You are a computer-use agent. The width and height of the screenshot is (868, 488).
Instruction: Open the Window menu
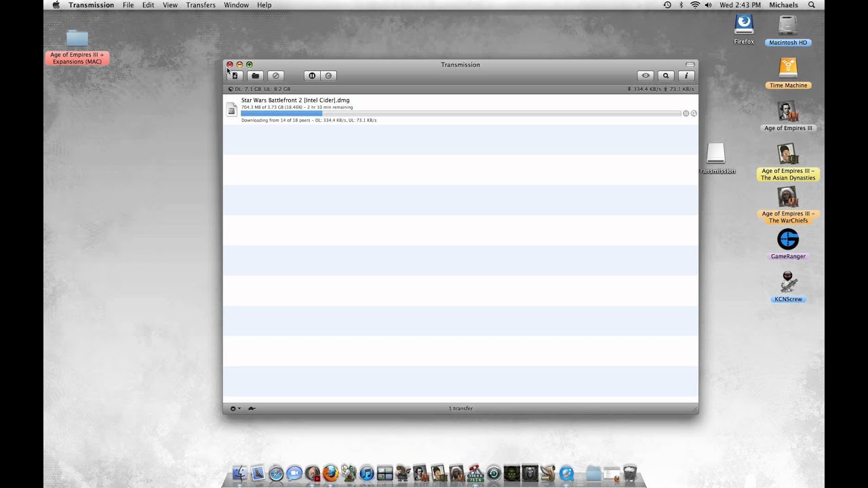236,5
